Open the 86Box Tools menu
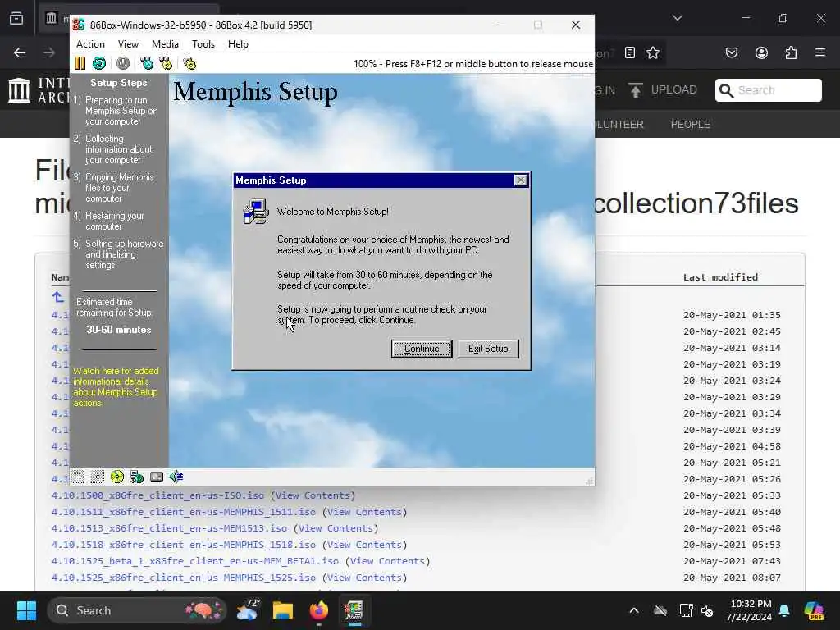 [203, 44]
